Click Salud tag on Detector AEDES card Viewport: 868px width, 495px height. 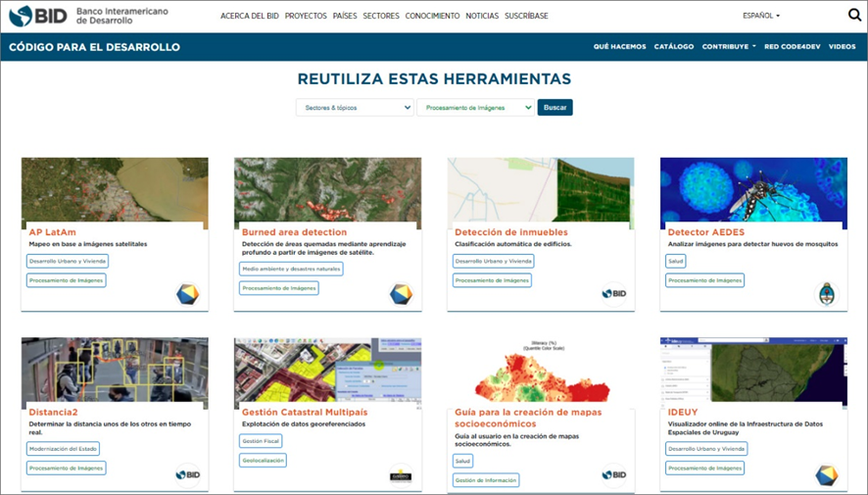[675, 261]
